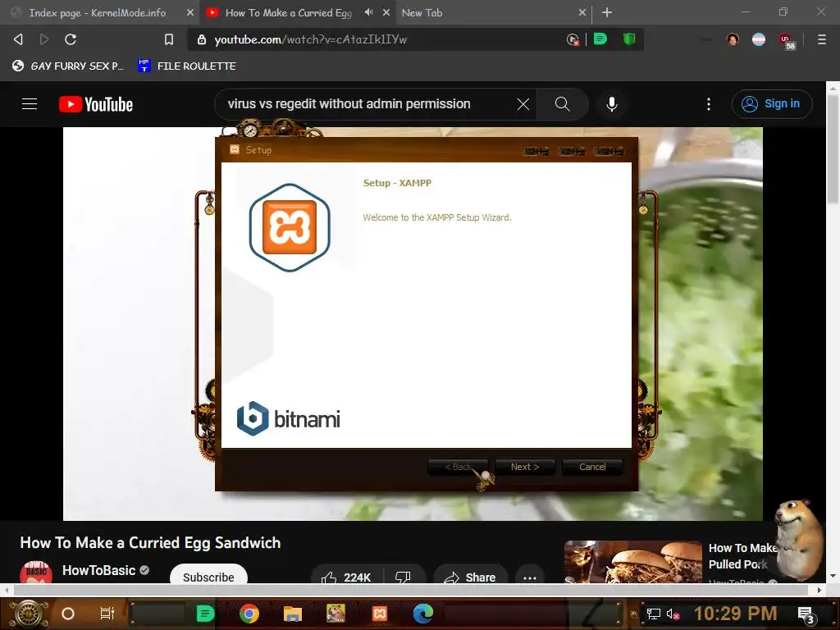Dislike the video
840x630 pixels.
[x=403, y=577]
